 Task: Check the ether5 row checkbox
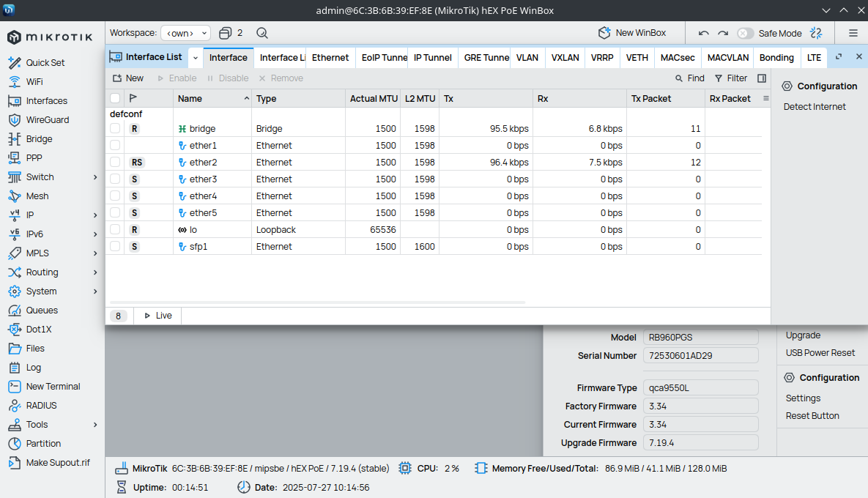pyautogui.click(x=115, y=212)
